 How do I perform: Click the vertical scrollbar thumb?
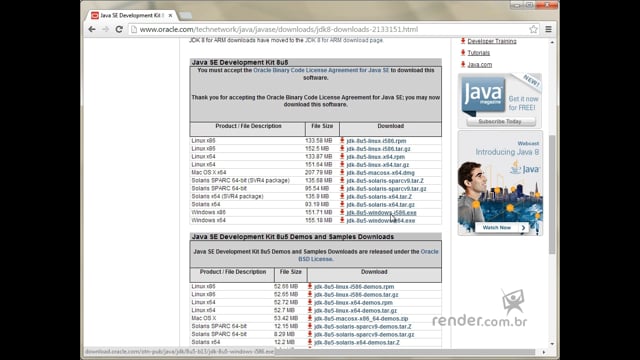click(x=552, y=194)
